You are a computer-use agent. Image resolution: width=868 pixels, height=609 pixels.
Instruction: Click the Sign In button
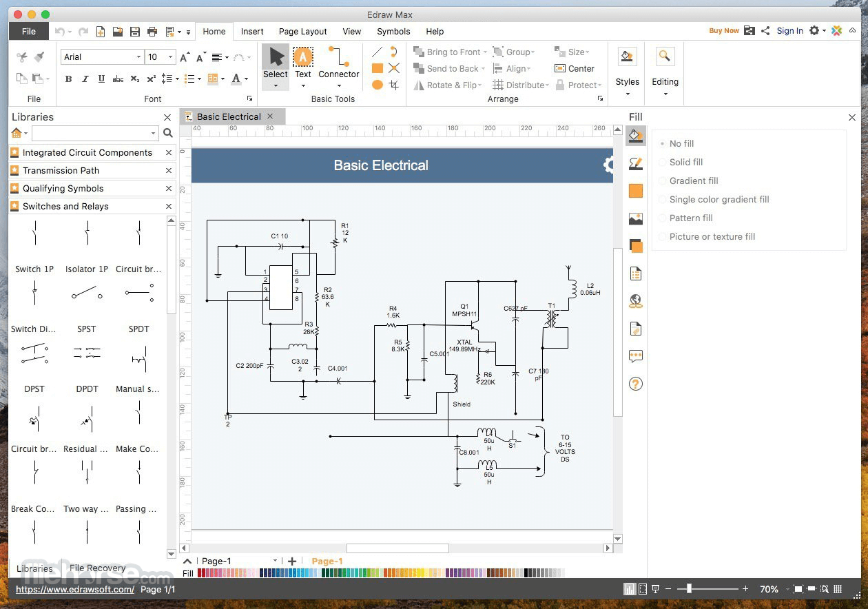coord(789,31)
